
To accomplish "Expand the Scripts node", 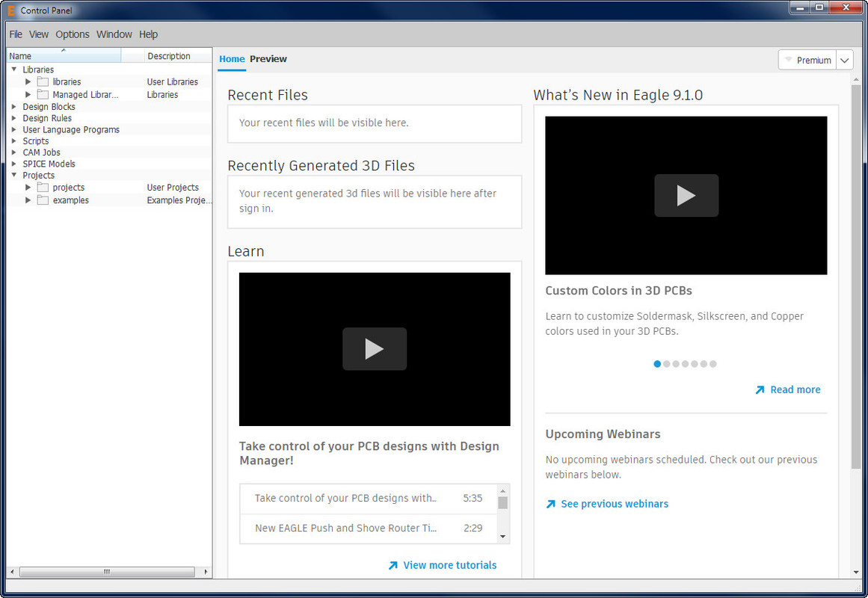I will pos(14,141).
